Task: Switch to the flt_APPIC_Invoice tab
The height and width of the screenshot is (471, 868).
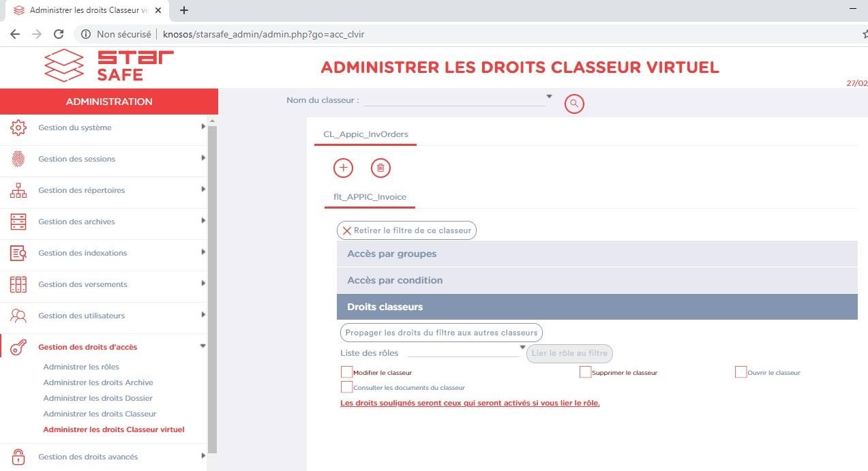Action: [x=370, y=197]
